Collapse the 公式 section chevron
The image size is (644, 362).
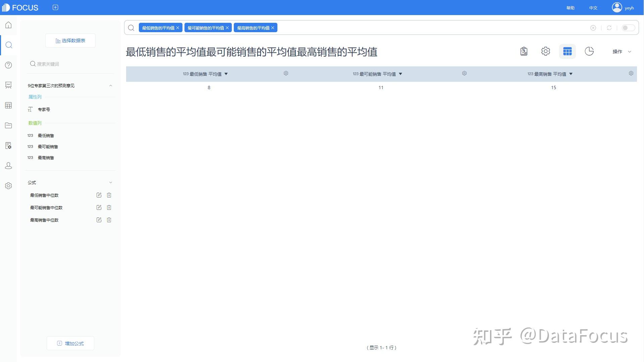[111, 183]
